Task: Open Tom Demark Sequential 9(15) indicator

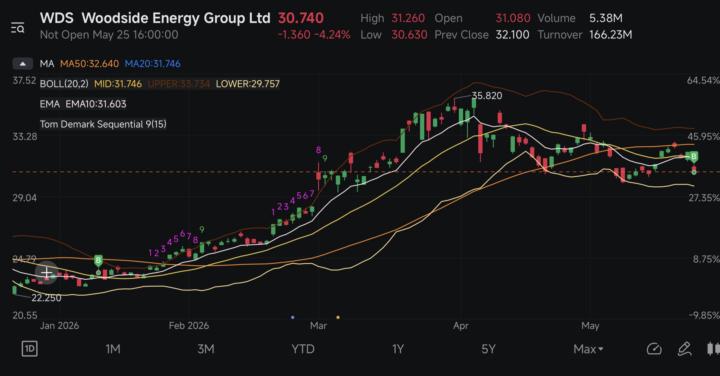Action: (103, 124)
